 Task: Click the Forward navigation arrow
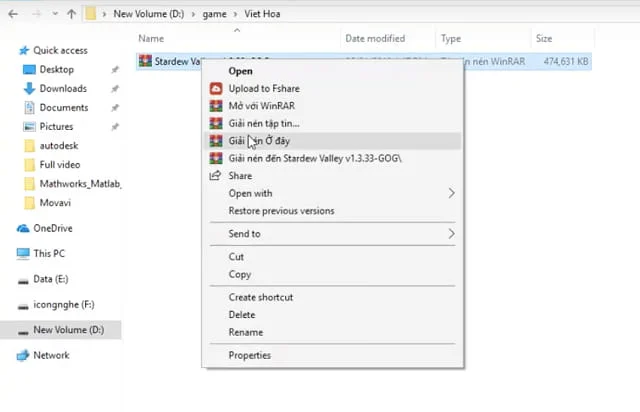pos(36,14)
